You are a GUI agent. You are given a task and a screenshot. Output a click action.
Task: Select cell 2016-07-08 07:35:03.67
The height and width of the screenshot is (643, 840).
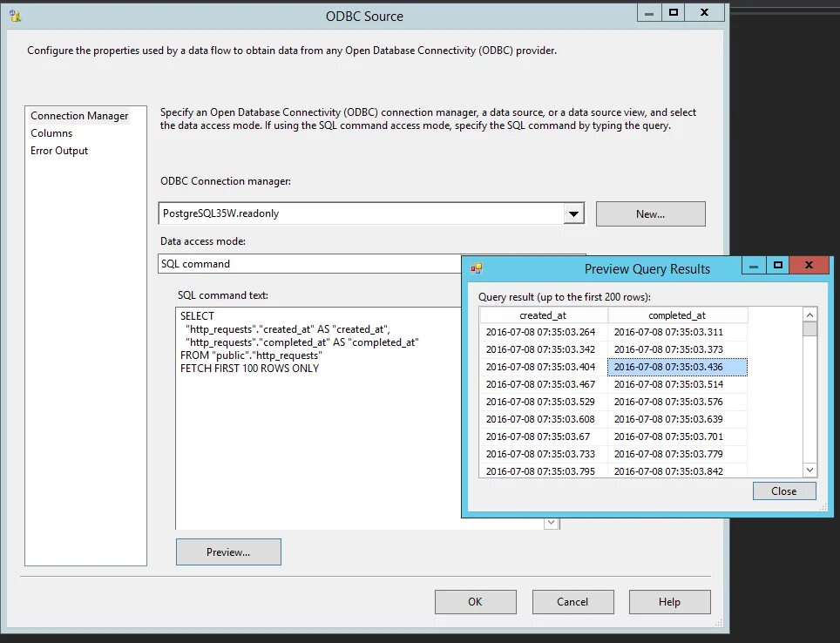543,437
